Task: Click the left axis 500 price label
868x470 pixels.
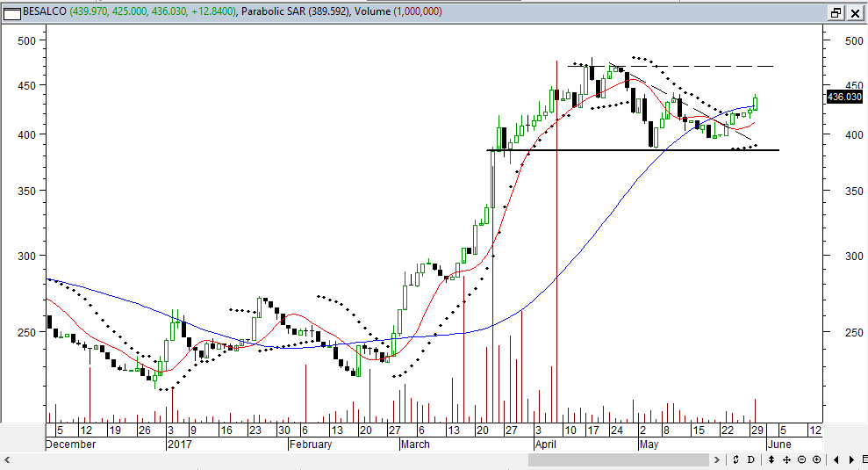Action: 26,41
